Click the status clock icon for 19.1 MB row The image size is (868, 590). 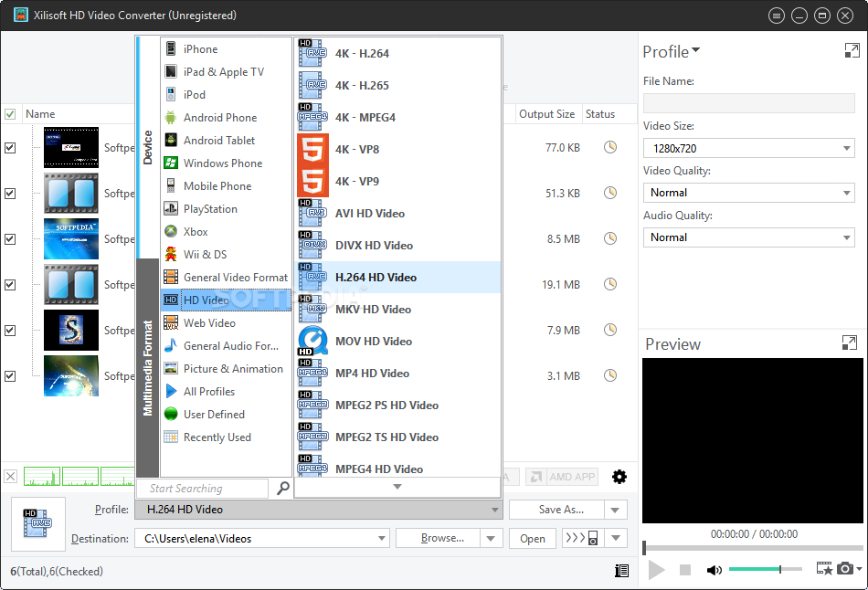[610, 284]
